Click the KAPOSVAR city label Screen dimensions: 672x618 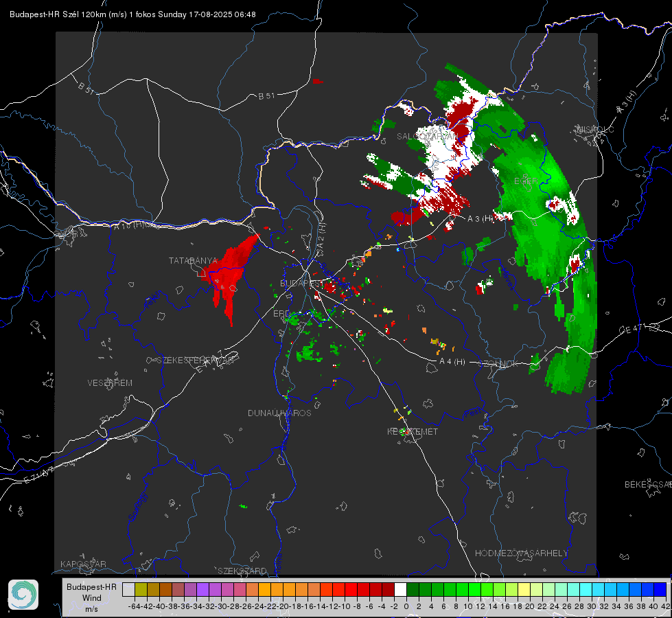(83, 564)
